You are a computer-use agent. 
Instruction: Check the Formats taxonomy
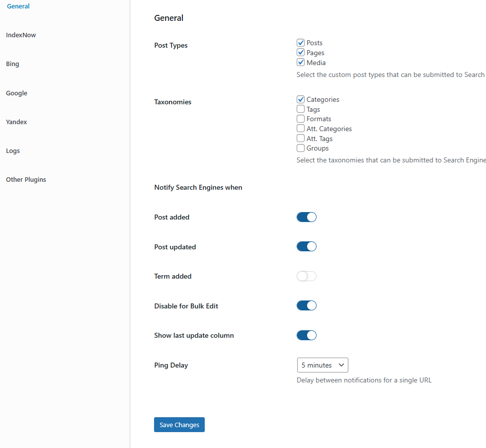300,119
